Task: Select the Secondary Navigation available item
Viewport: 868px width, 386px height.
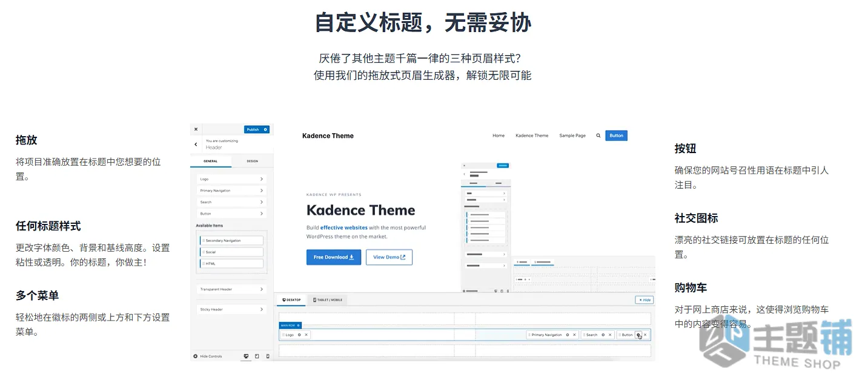Action: tap(231, 241)
